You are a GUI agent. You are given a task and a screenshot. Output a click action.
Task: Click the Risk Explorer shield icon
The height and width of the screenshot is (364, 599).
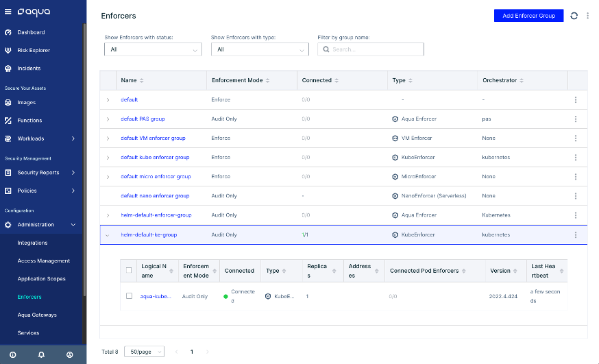point(8,51)
